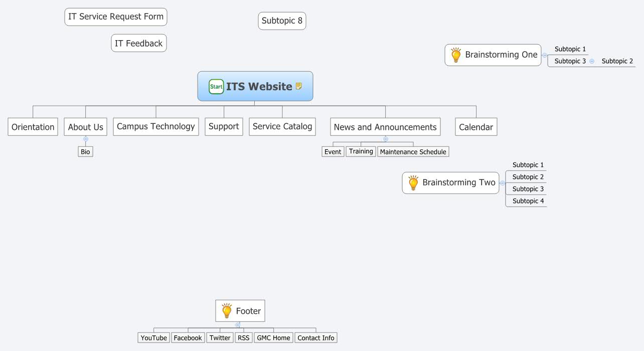
Task: Collapse Subtopic 3's child branch
Action: 592,61
